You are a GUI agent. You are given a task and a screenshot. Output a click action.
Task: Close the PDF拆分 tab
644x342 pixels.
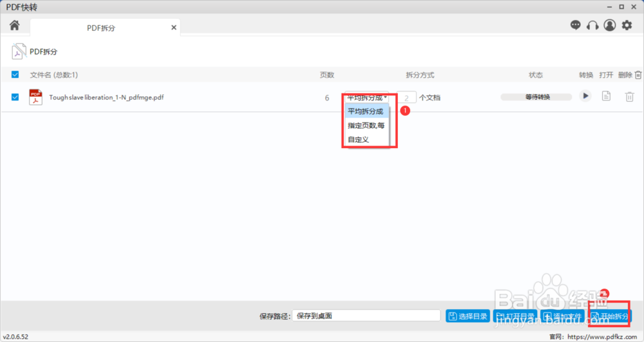[174, 28]
